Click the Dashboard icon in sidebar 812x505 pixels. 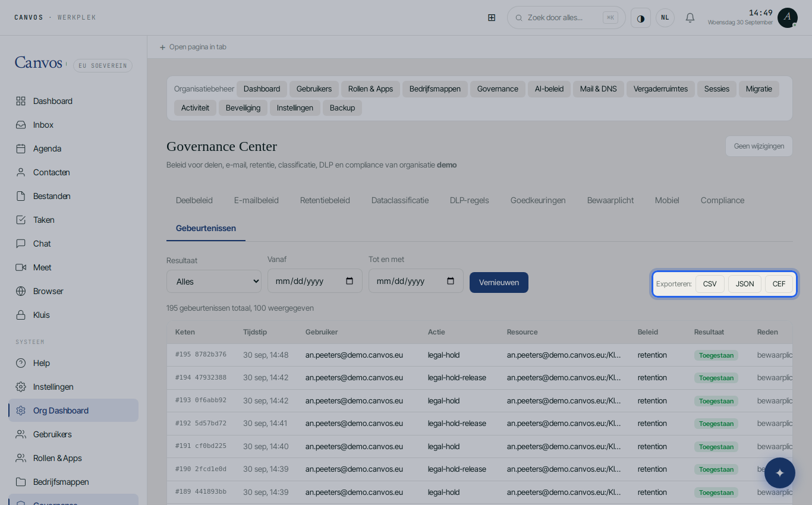pos(21,101)
